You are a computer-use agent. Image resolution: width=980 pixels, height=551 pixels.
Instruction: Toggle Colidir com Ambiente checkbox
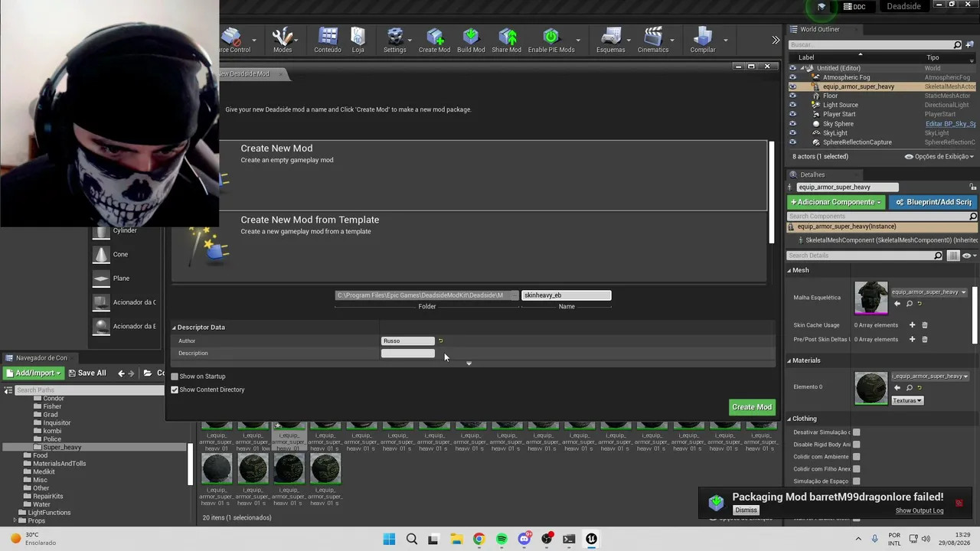[856, 457]
